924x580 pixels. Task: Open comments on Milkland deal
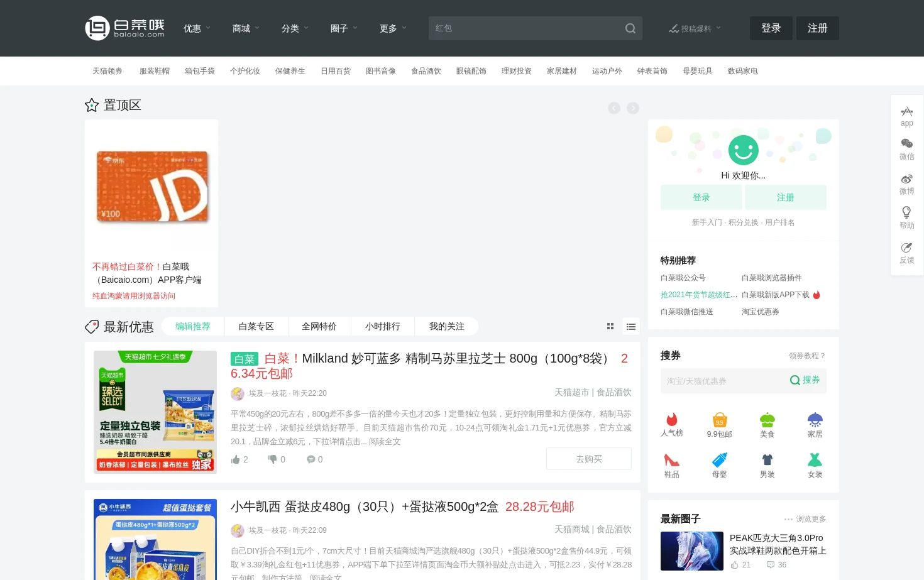tap(314, 459)
